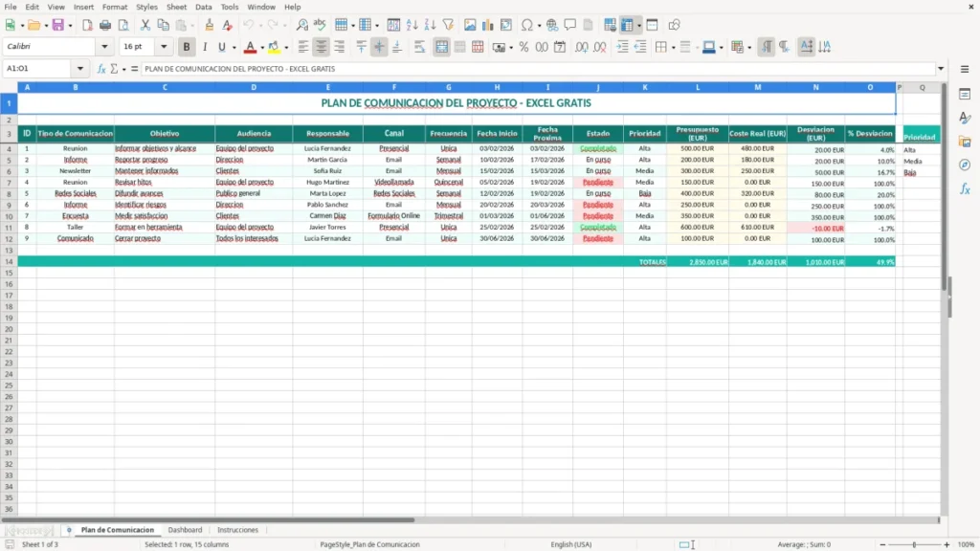The width and height of the screenshot is (980, 551).
Task: Toggle Underline formatting
Action: pos(222,47)
